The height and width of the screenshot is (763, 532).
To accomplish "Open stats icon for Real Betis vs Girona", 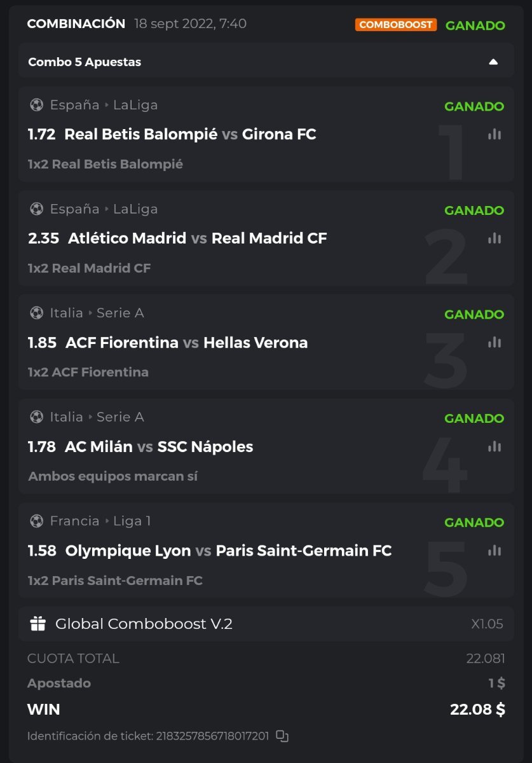I will tap(494, 134).
